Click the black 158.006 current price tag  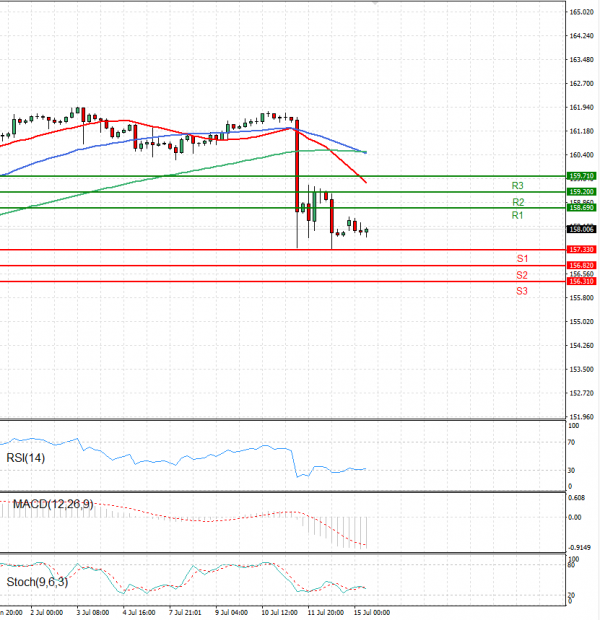[581, 229]
